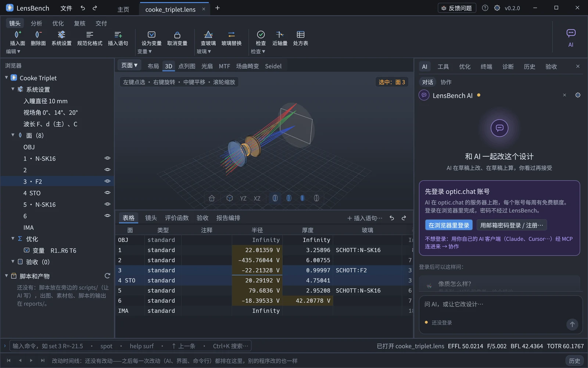Image resolution: width=588 pixels, height=368 pixels.
Task: Click the command input box at bottom
Action: click(130, 346)
